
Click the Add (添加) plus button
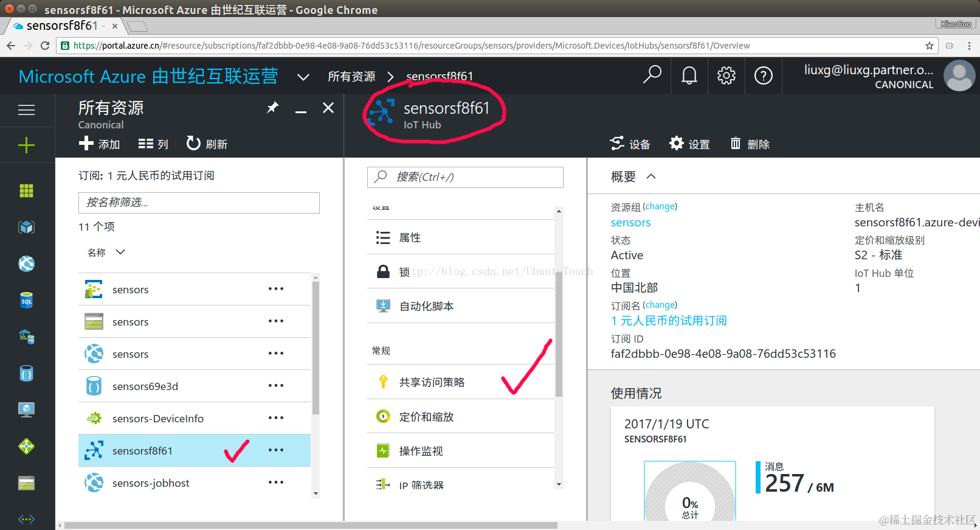tap(100, 144)
